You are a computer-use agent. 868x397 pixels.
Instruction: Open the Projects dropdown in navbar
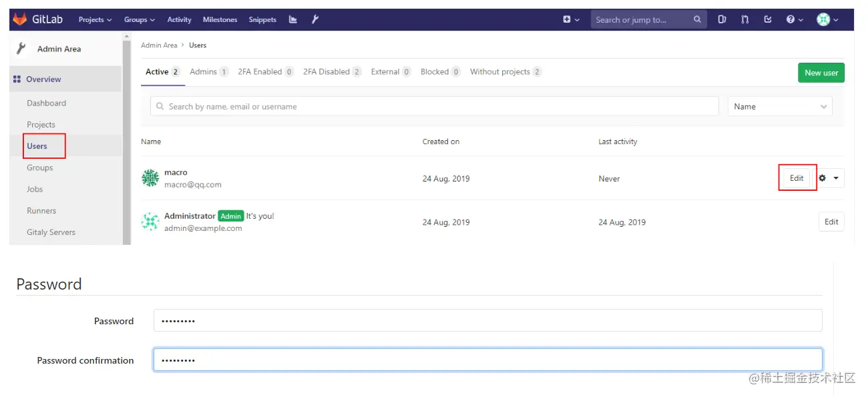pyautogui.click(x=95, y=20)
